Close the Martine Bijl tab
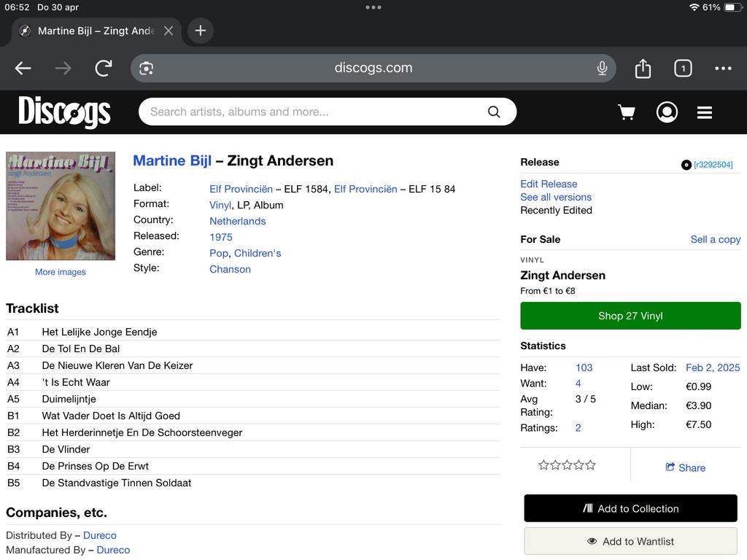 (169, 31)
